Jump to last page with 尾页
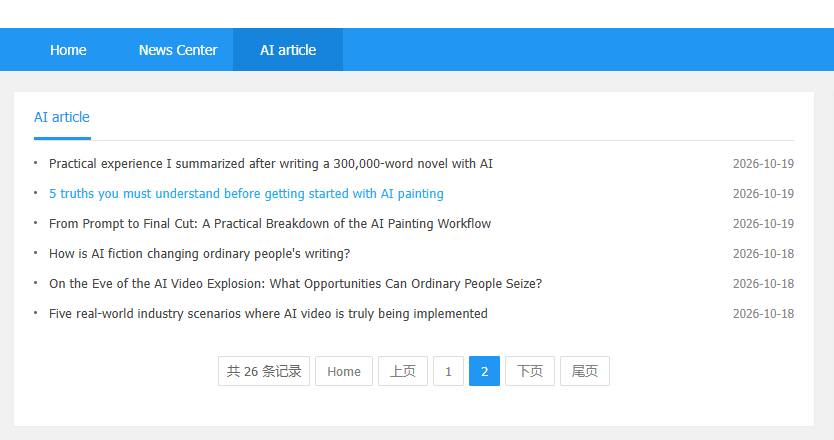Viewport: 834px width, 440px height. (585, 371)
